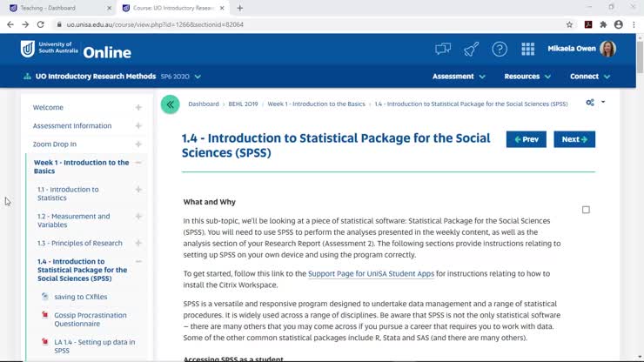644x362 pixels.
Task: Open the Chrome profile account icon
Action: 619,24
